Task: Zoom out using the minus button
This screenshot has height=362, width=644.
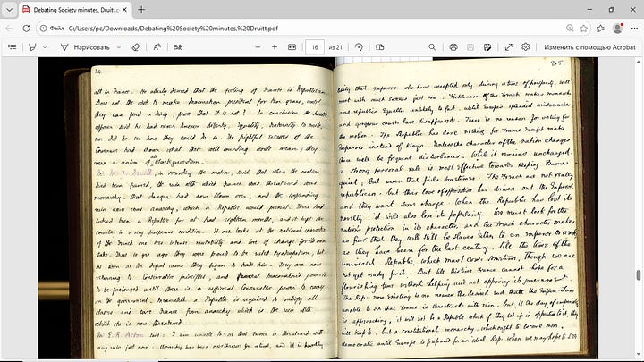Action: [258, 47]
